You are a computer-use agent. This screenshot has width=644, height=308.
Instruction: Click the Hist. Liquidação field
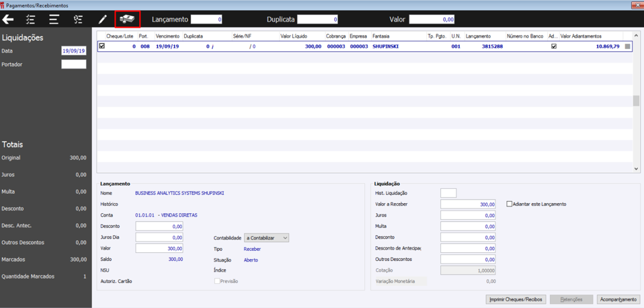click(x=448, y=193)
